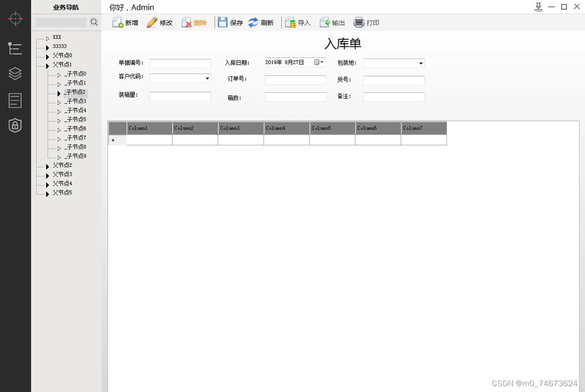Open the document list sidebar icon
Viewport: 585px width, 392px height.
coord(15,100)
